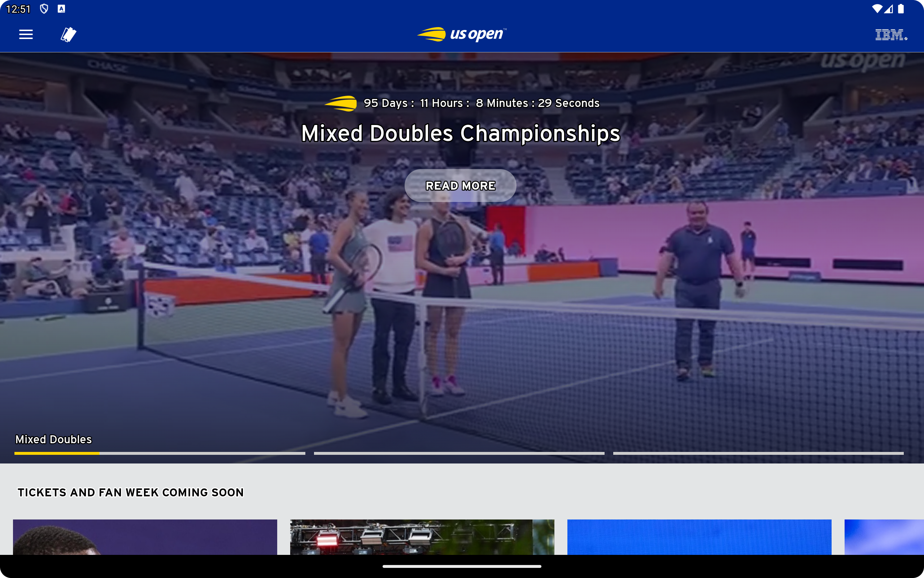Tap the battery status icon
This screenshot has height=578, width=924.
(901, 9)
